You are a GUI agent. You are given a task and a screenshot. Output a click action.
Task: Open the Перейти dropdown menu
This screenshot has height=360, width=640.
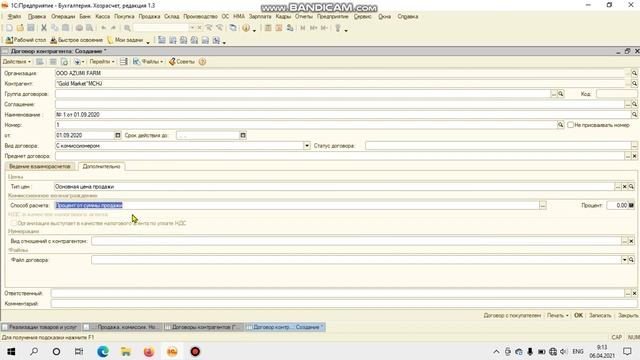[x=102, y=62]
